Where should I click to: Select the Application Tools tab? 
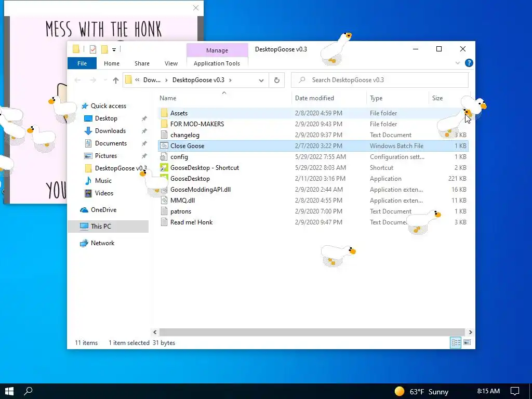click(x=217, y=63)
